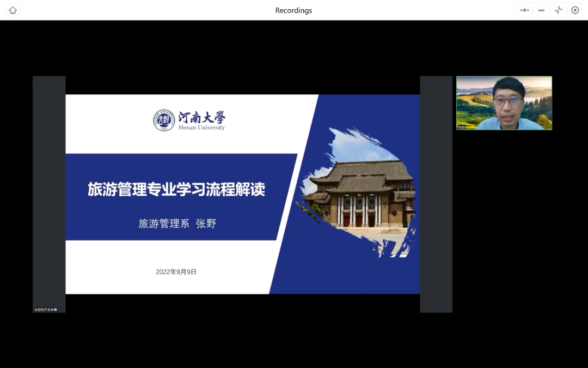Viewport: 588px width, 368px height.
Task: Click the minimize dash in the capsule
Action: coord(541,10)
